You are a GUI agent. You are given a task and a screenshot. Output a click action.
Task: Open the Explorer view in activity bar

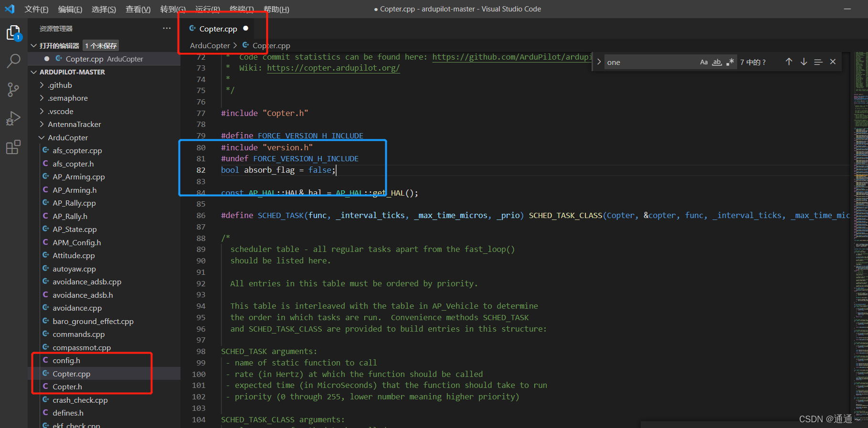(13, 33)
